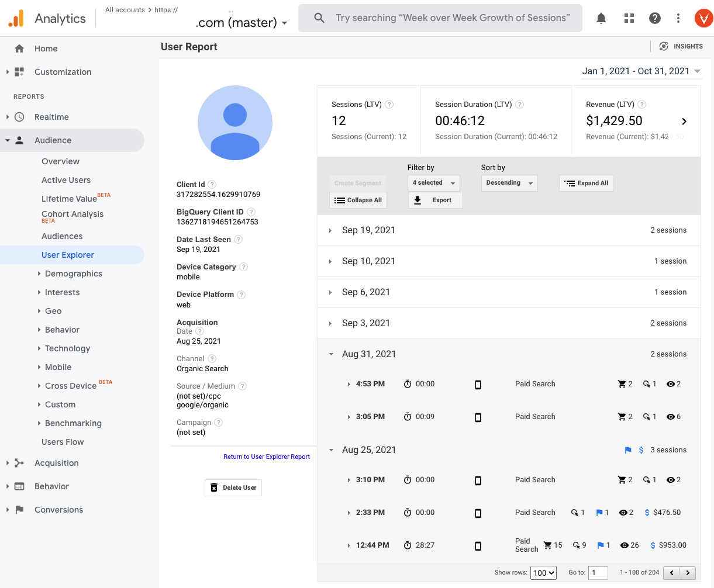The image size is (714, 588).
Task: Open the Google apps grid icon
Action: coord(629,18)
